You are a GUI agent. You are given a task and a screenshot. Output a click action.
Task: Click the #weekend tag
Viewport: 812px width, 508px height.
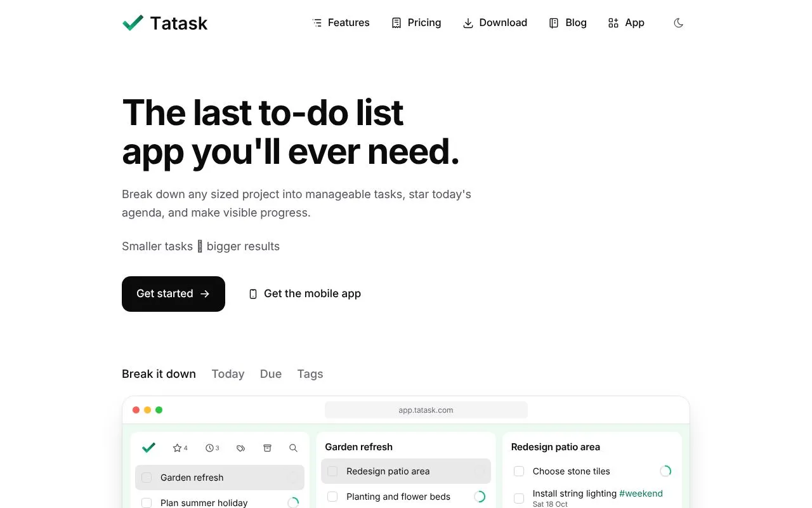tap(641, 493)
